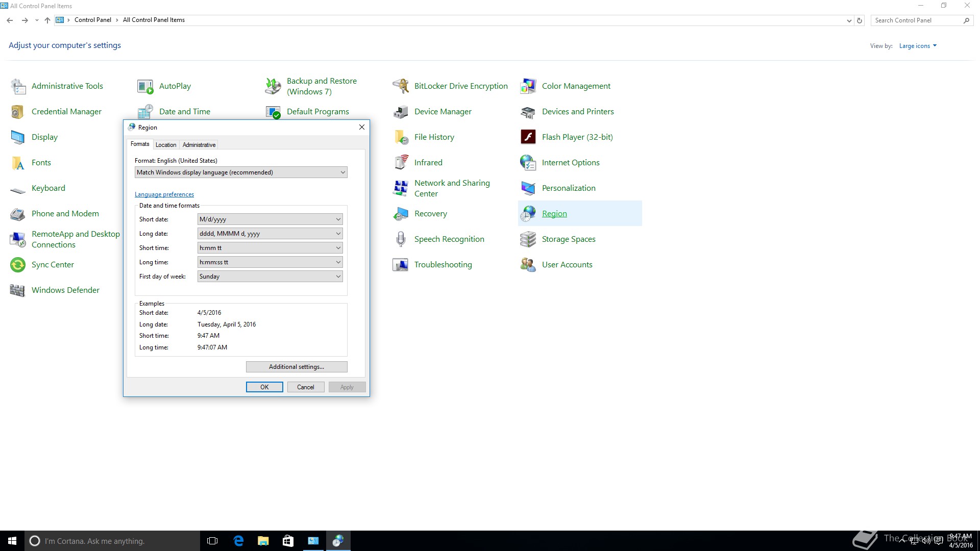Close the Region dialog

tap(362, 127)
